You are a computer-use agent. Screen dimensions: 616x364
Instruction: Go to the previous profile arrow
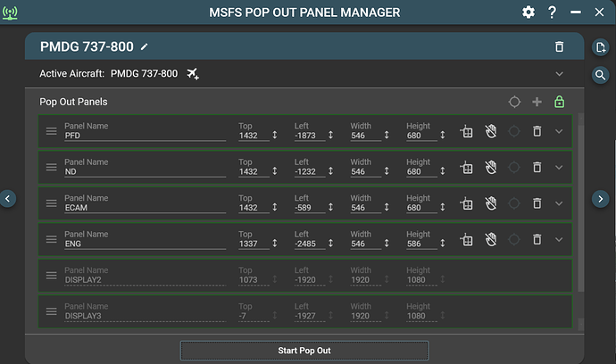[x=8, y=198]
